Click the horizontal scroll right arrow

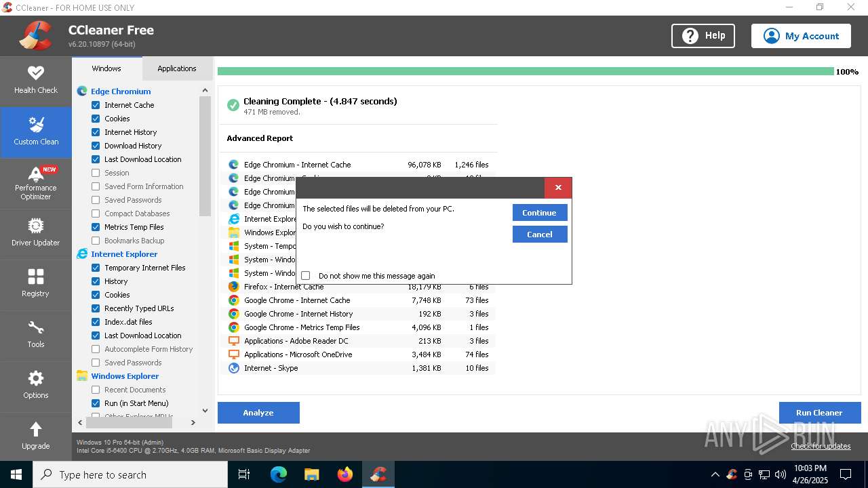click(x=193, y=422)
